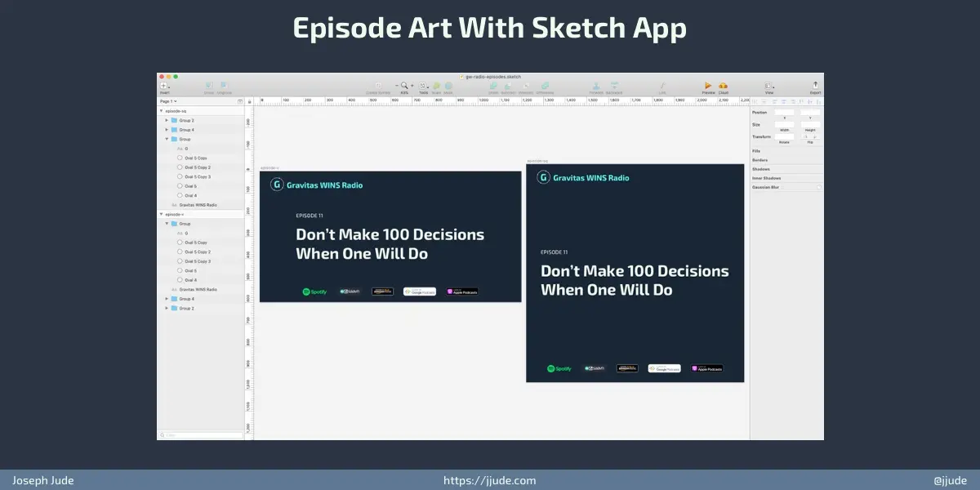
Task: Open the Cloud upload icon
Action: pyautogui.click(x=723, y=86)
